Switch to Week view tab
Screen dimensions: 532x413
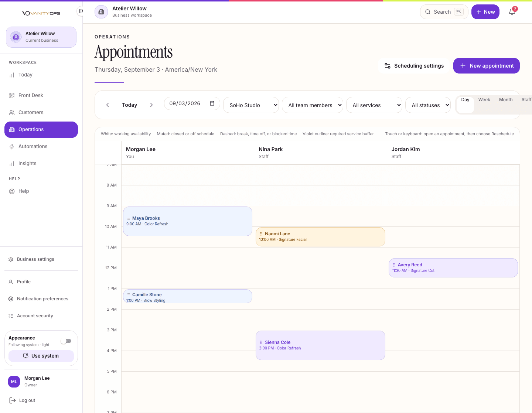[484, 100]
